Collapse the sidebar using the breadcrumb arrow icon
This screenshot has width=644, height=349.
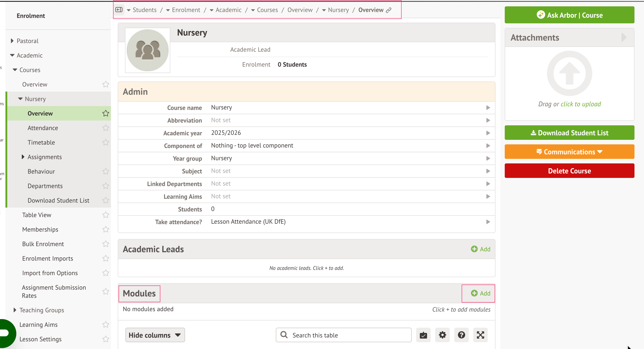[x=119, y=10]
